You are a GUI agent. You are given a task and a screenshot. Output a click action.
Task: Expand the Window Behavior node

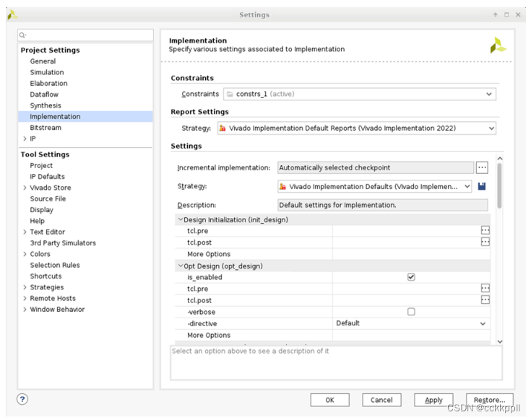tap(25, 310)
